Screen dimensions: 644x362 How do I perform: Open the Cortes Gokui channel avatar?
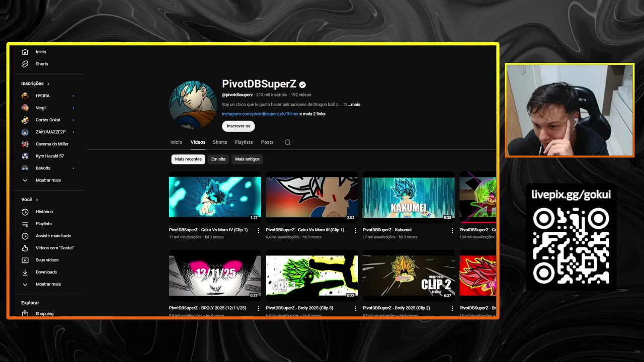[25, 120]
